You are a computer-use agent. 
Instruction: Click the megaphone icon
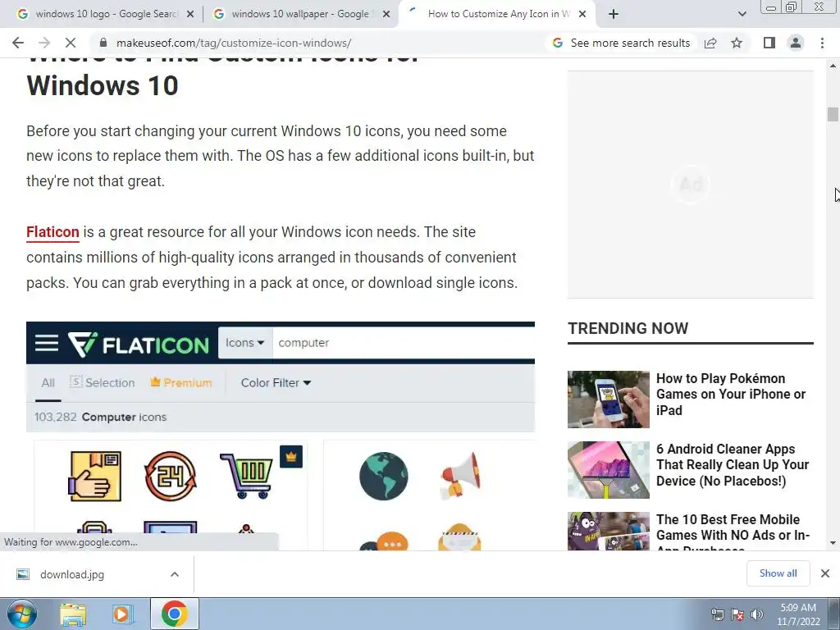(460, 476)
